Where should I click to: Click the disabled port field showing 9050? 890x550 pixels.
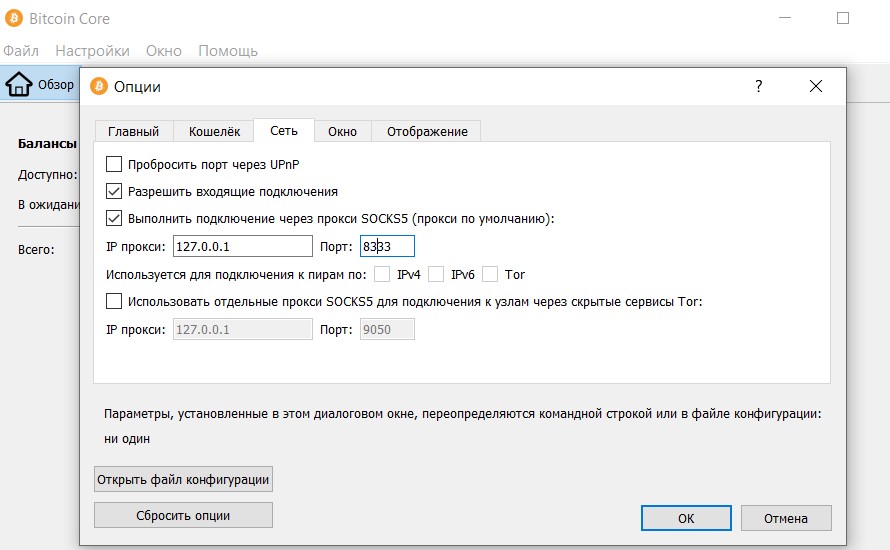[387, 329]
